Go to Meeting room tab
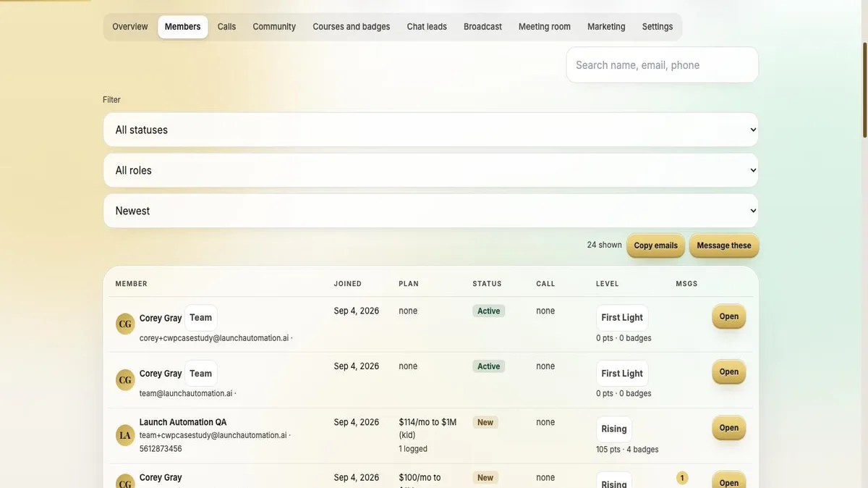This screenshot has height=488, width=868. pyautogui.click(x=545, y=27)
